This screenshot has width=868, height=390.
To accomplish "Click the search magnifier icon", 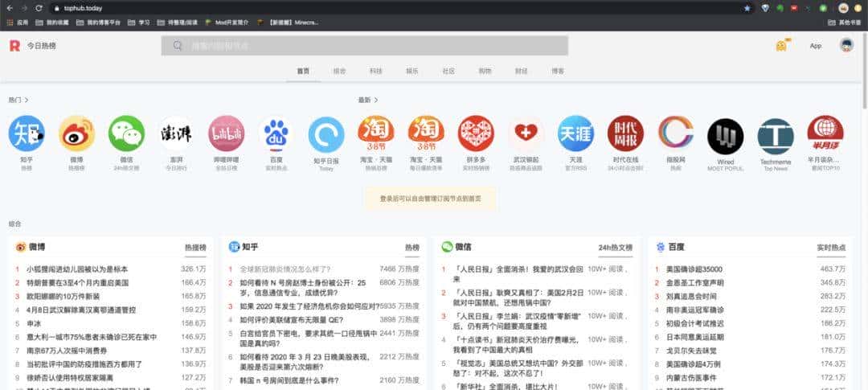I will click(x=177, y=45).
